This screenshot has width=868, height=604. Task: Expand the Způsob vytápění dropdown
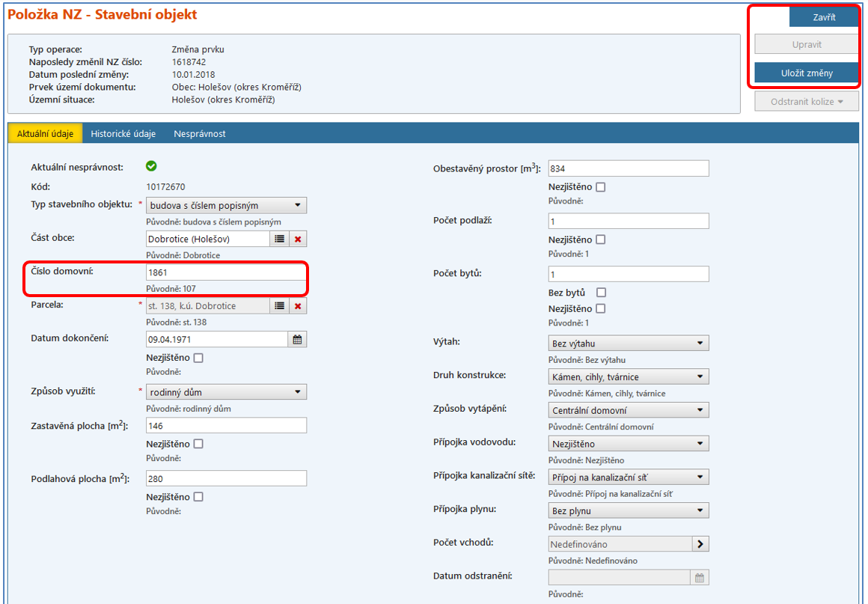point(628,410)
